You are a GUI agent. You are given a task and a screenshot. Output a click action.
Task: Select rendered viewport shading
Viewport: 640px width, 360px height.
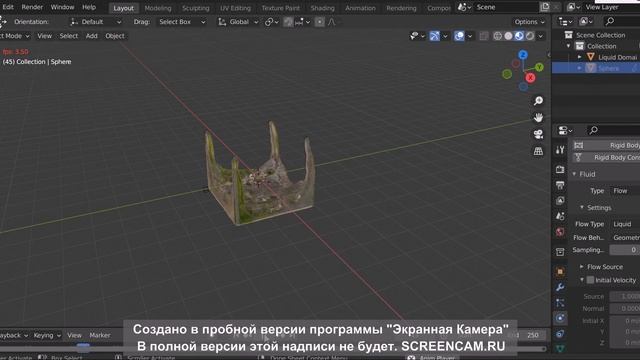530,36
